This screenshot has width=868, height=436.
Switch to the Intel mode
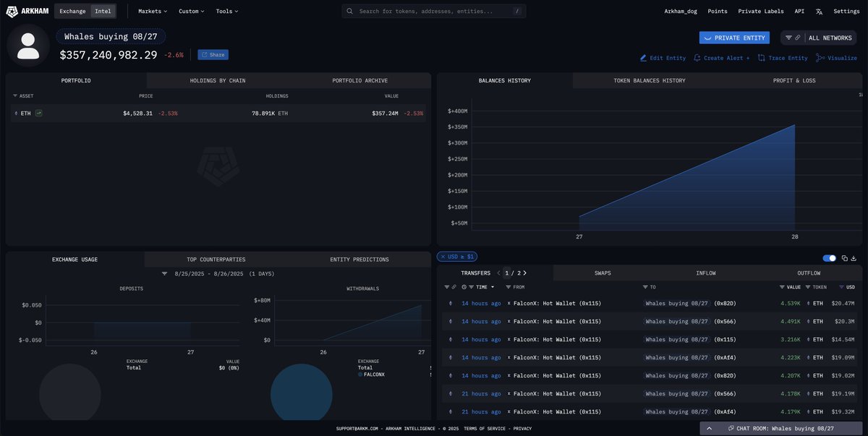[103, 12]
